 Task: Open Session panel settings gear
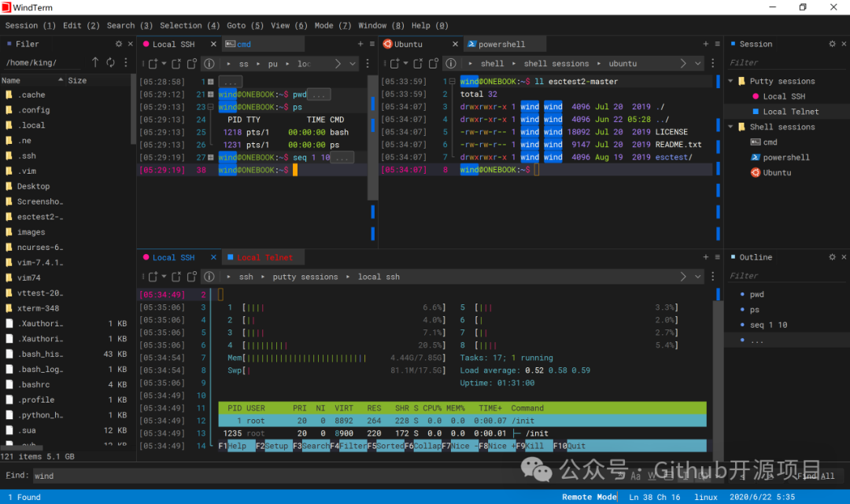(832, 44)
